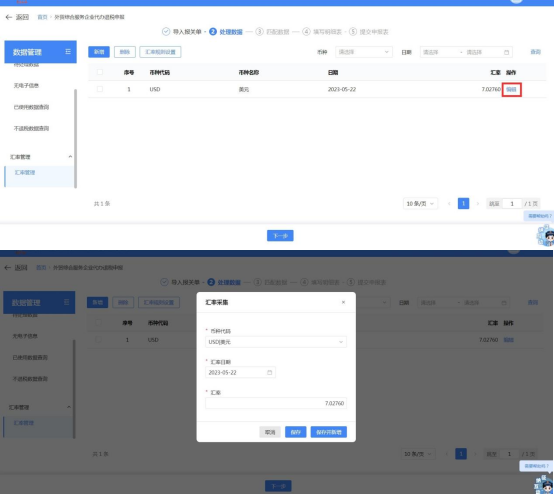Expand the 币种代码 USD dropdown in dialog

(341, 342)
